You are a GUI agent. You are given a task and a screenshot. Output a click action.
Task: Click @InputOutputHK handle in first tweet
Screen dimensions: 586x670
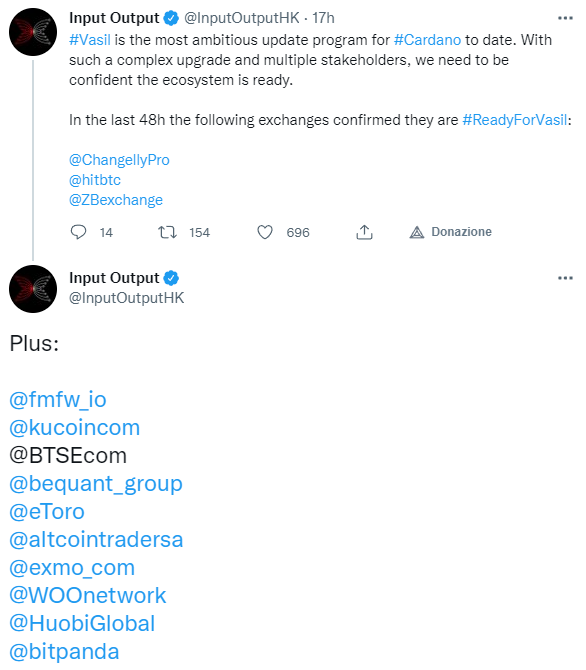click(242, 18)
